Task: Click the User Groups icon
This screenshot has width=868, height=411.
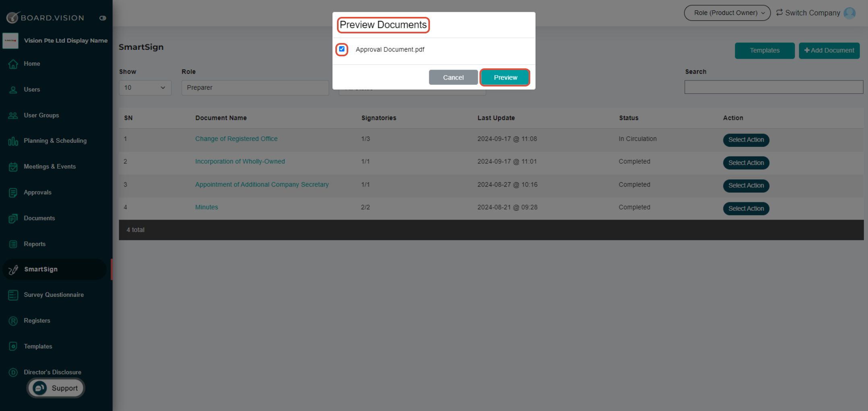Action: (13, 115)
